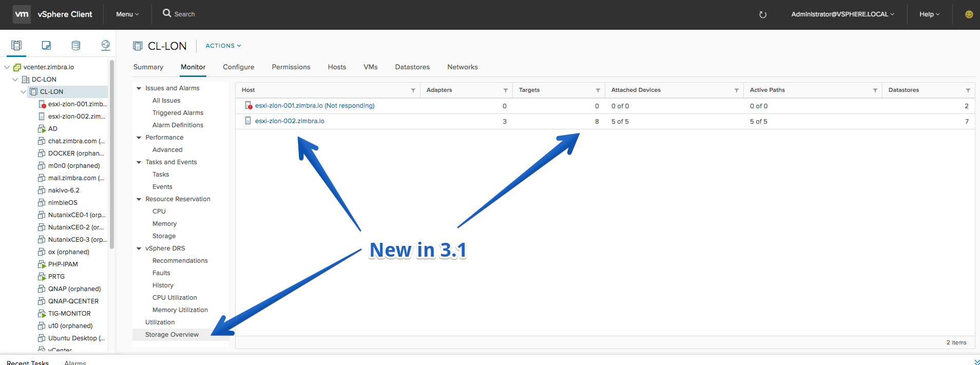This screenshot has height=365, width=980.
Task: Select Storage Overview in the Monitor menu
Action: [172, 335]
